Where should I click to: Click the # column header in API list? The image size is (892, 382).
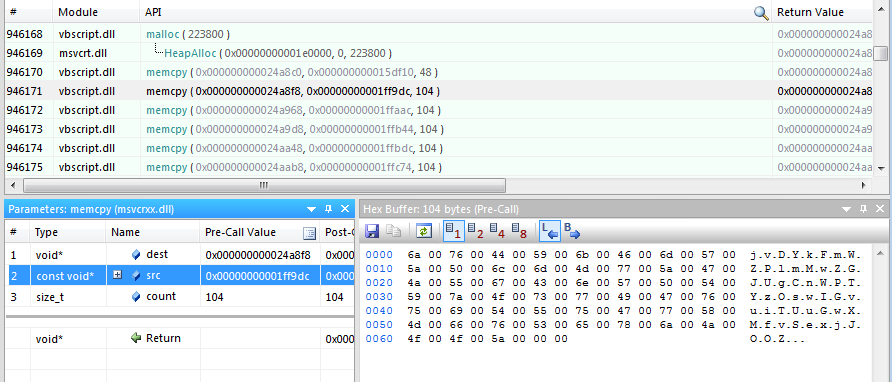(x=27, y=12)
